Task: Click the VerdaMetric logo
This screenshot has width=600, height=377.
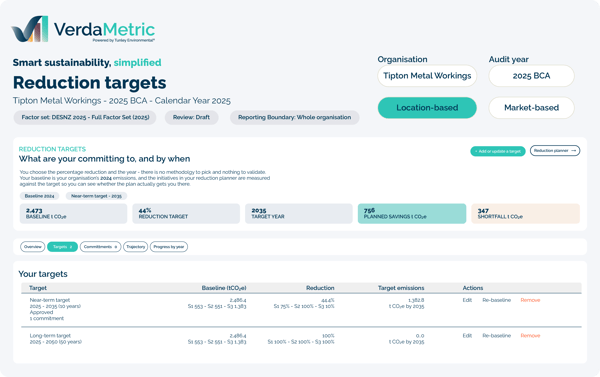Action: point(83,29)
